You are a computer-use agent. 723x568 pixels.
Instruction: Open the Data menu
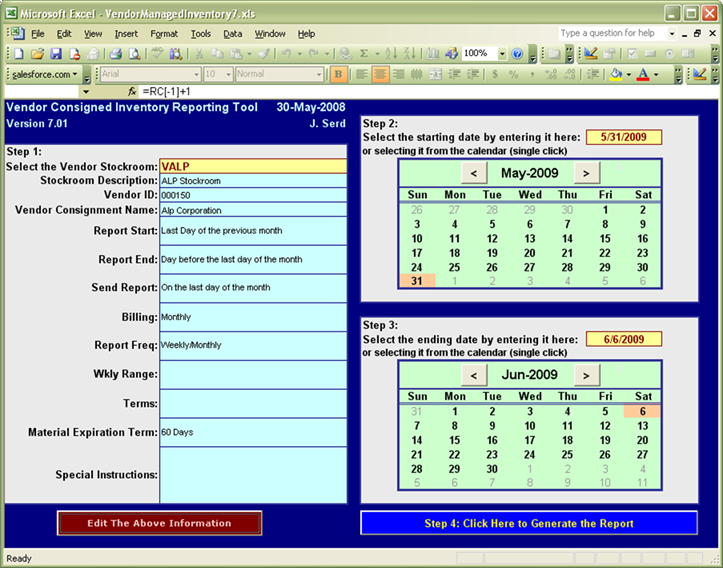coord(232,34)
